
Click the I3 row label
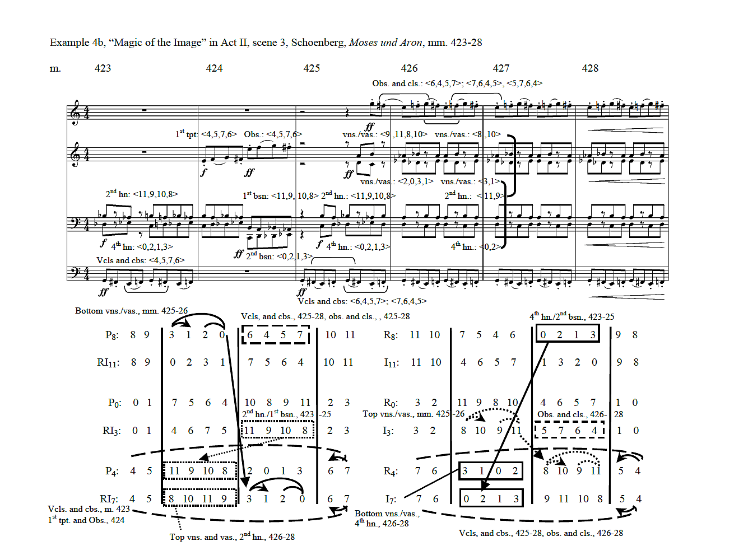tap(389, 431)
